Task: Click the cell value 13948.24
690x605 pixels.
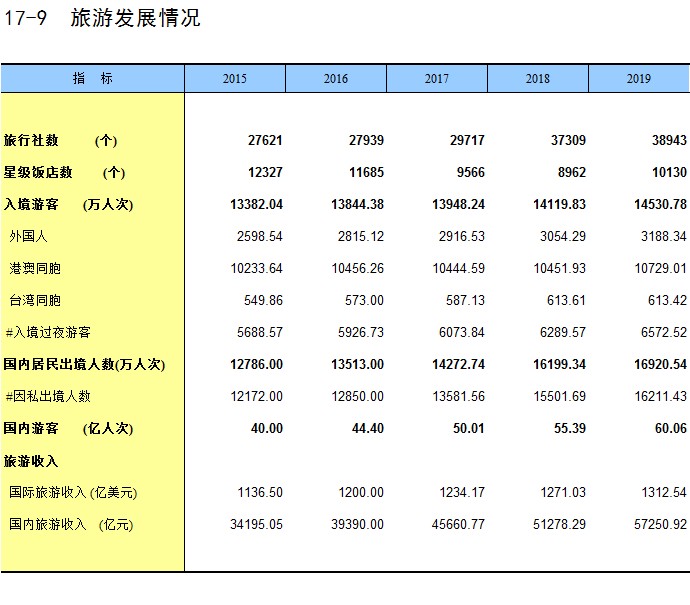Action: coord(458,205)
